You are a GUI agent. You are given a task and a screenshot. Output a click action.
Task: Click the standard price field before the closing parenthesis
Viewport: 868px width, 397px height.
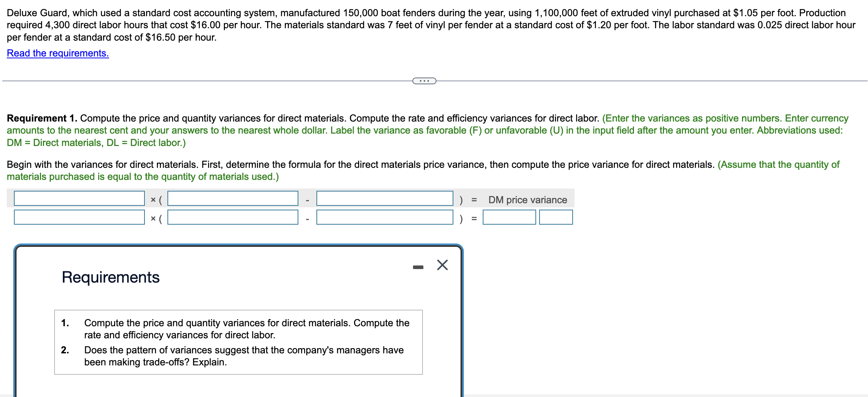[385, 198]
